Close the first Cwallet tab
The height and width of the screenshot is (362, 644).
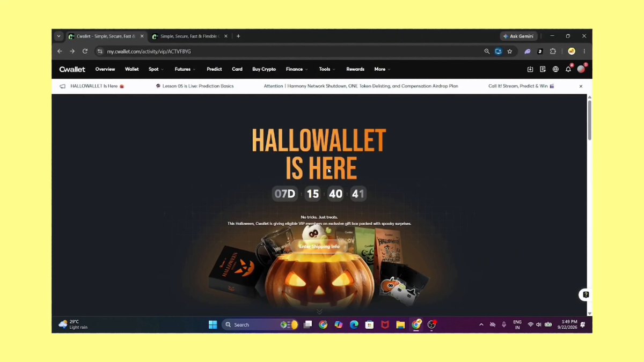click(x=142, y=36)
